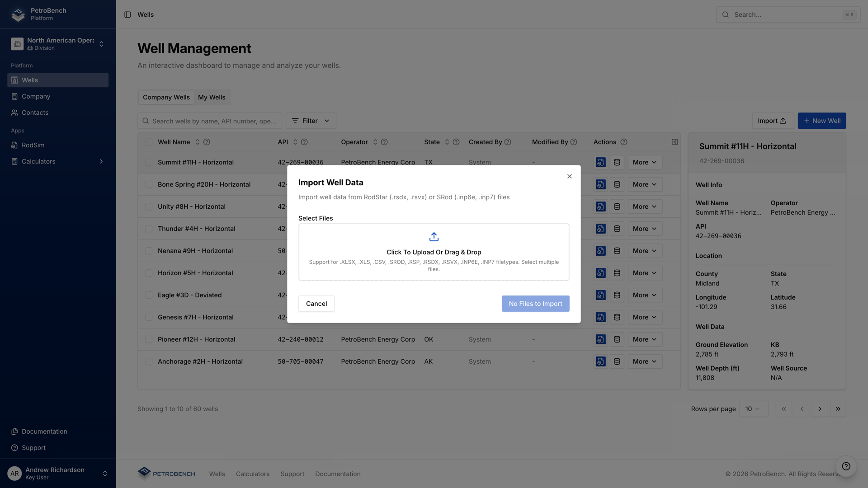Click the New Well button
This screenshot has height=488, width=868.
coord(822,121)
